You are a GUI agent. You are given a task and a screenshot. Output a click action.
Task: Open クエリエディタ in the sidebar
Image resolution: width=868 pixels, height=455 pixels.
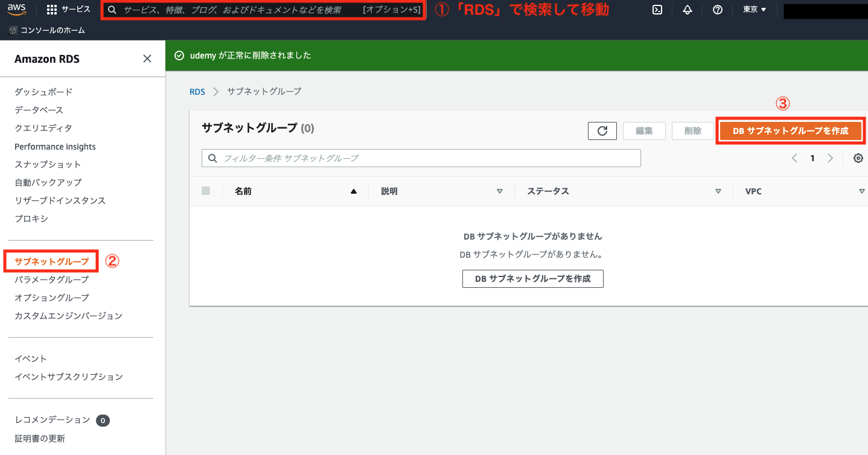[x=43, y=128]
